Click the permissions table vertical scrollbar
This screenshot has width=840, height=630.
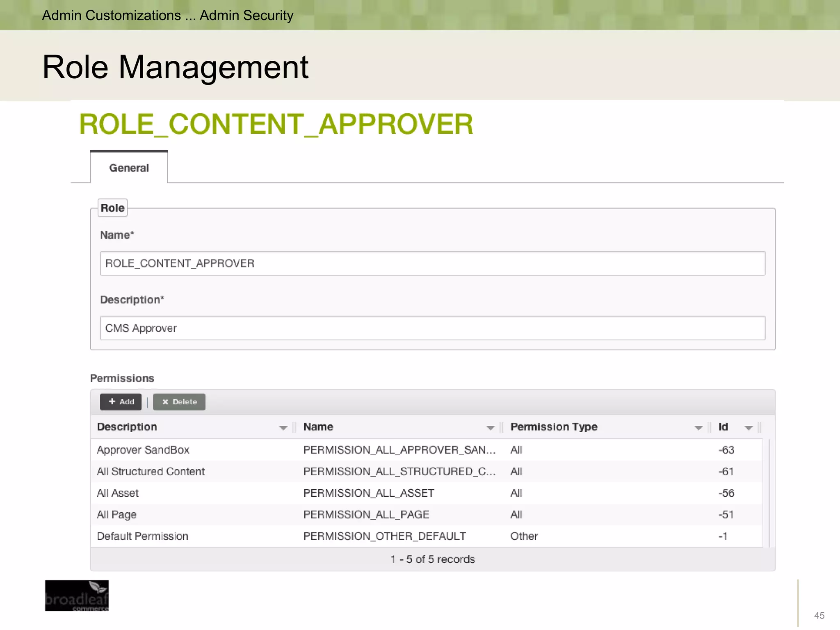click(x=769, y=493)
